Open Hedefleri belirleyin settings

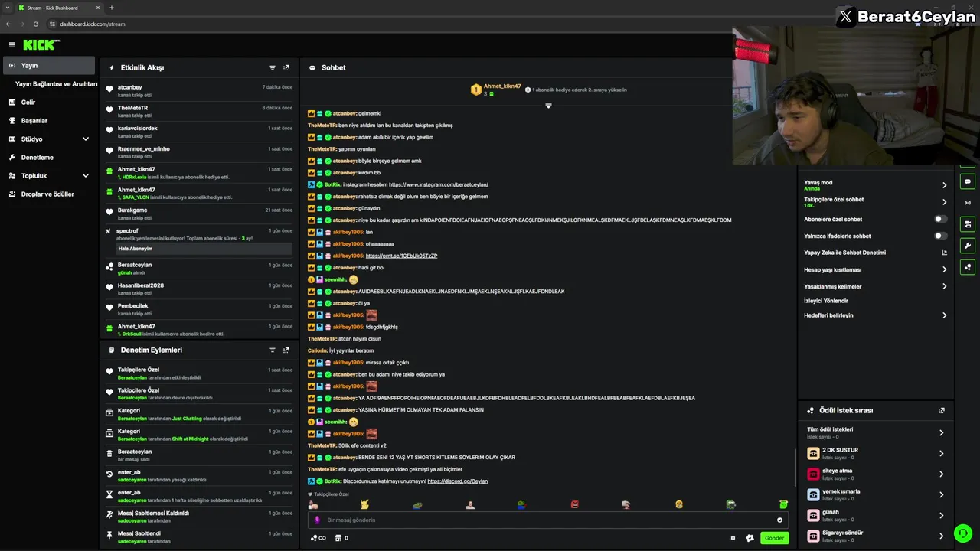click(x=875, y=315)
